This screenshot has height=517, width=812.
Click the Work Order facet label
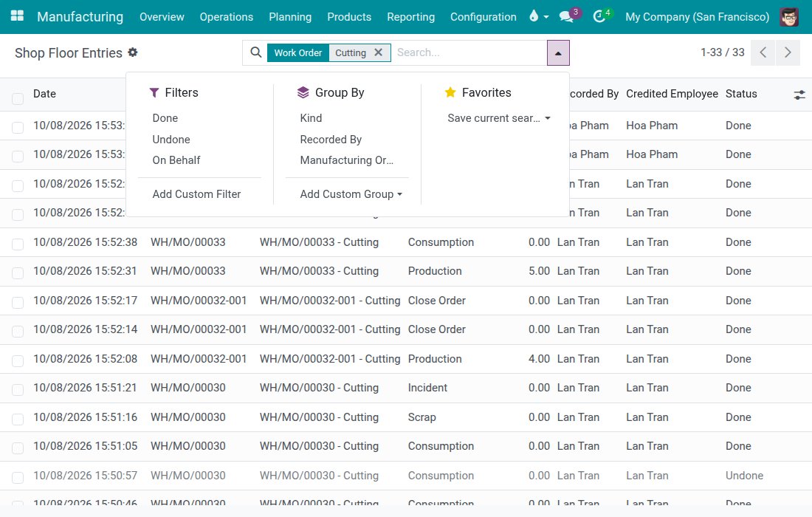point(297,52)
